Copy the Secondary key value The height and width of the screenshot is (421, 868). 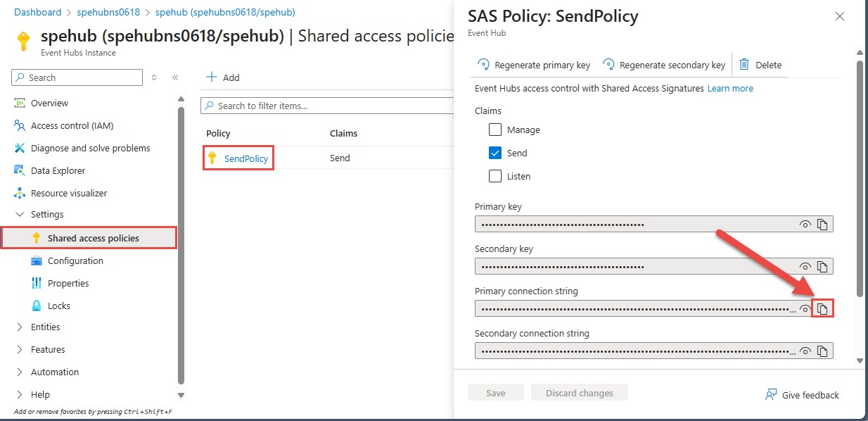coord(822,267)
